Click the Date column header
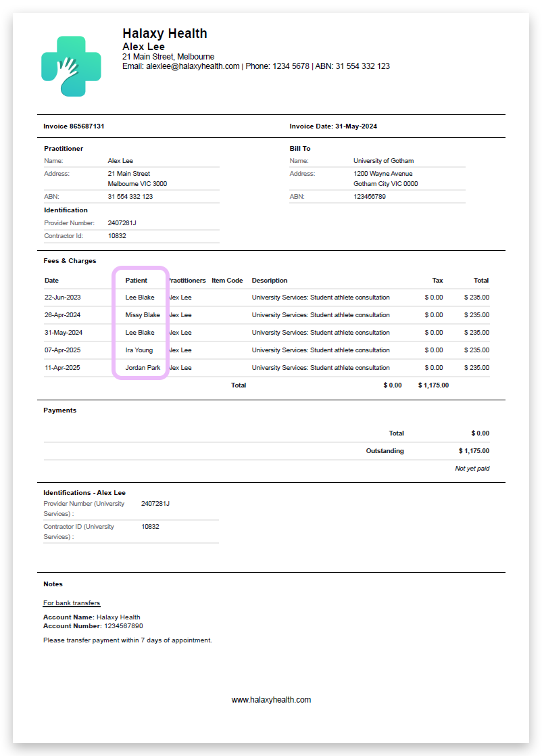Image resolution: width=542 pixels, height=756 pixels. tap(52, 280)
